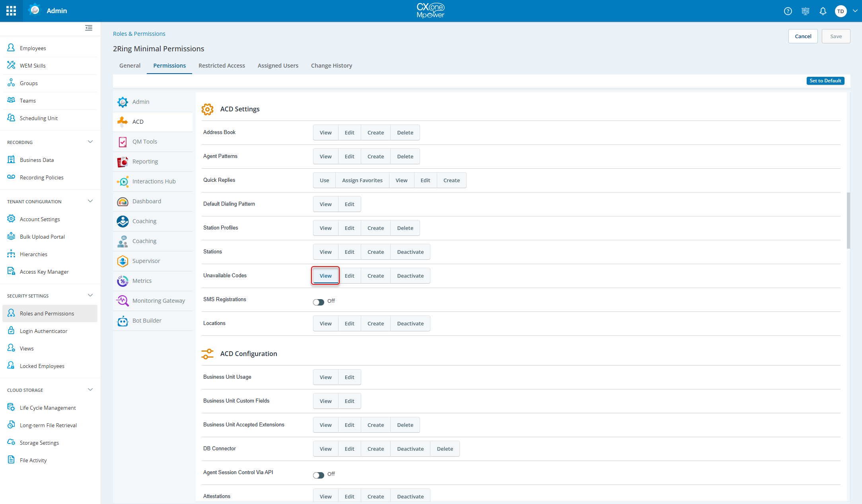Collapse the Security Settings section
Viewport: 862px width, 504px height.
(90, 295)
